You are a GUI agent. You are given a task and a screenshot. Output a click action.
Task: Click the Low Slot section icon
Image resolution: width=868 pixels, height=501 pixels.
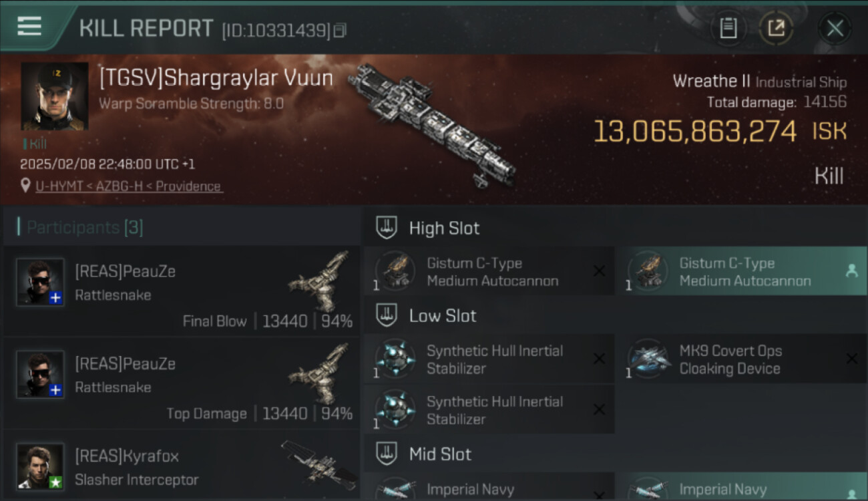387,315
